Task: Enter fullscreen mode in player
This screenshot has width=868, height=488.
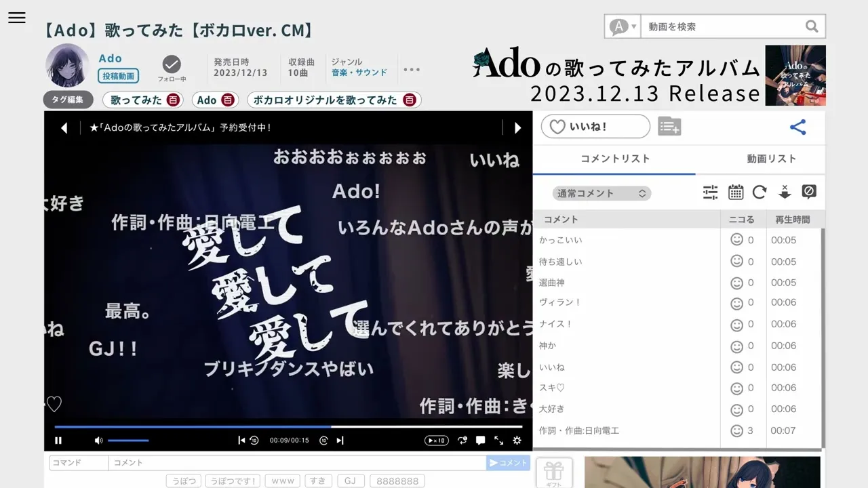Action: [498, 441]
